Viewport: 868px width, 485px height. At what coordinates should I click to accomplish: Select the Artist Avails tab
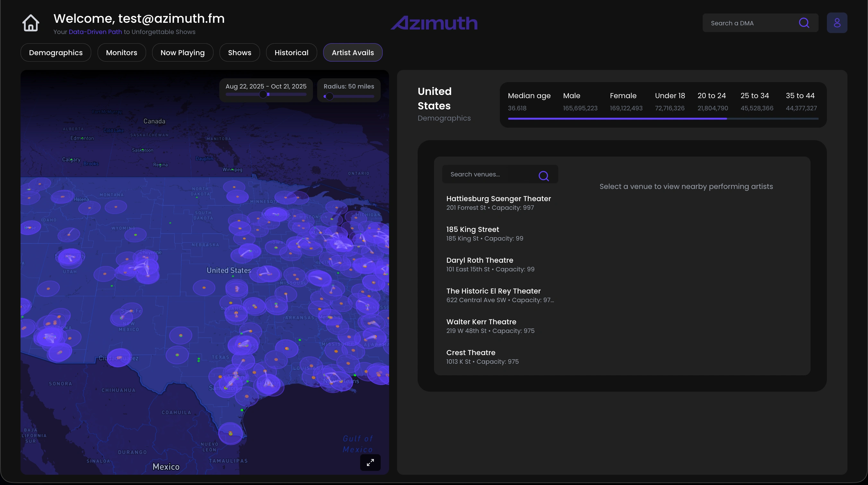coord(352,53)
